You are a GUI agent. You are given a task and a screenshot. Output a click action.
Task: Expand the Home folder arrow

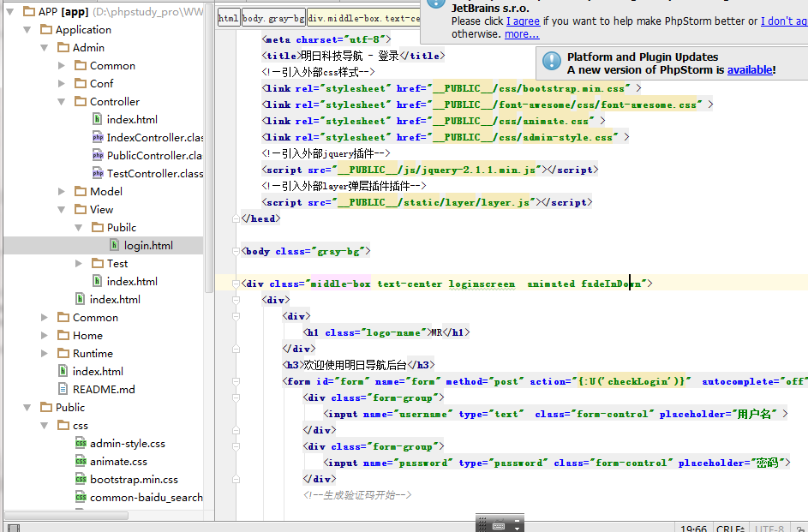point(45,335)
